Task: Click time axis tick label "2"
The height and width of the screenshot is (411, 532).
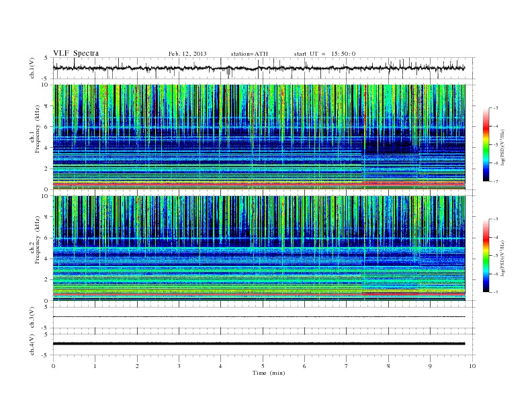Action: [x=137, y=366]
